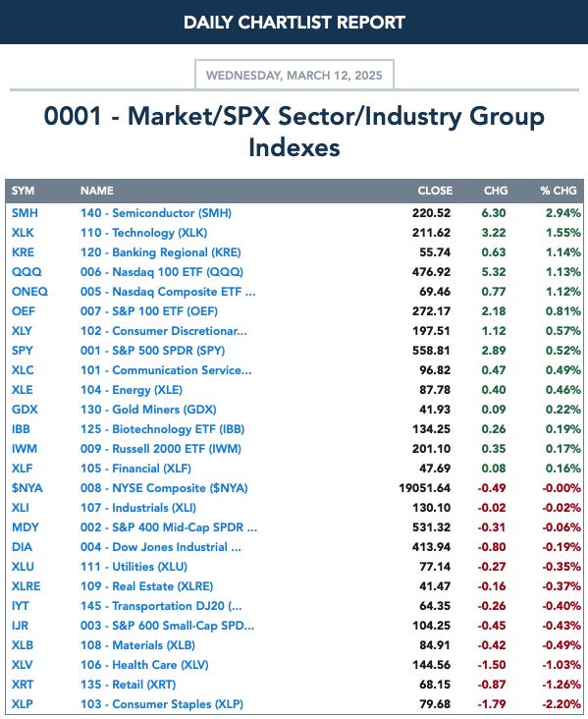The image size is (588, 719).
Task: Open 140 - Semiconductor (SMH) chart link
Action: click(x=156, y=213)
